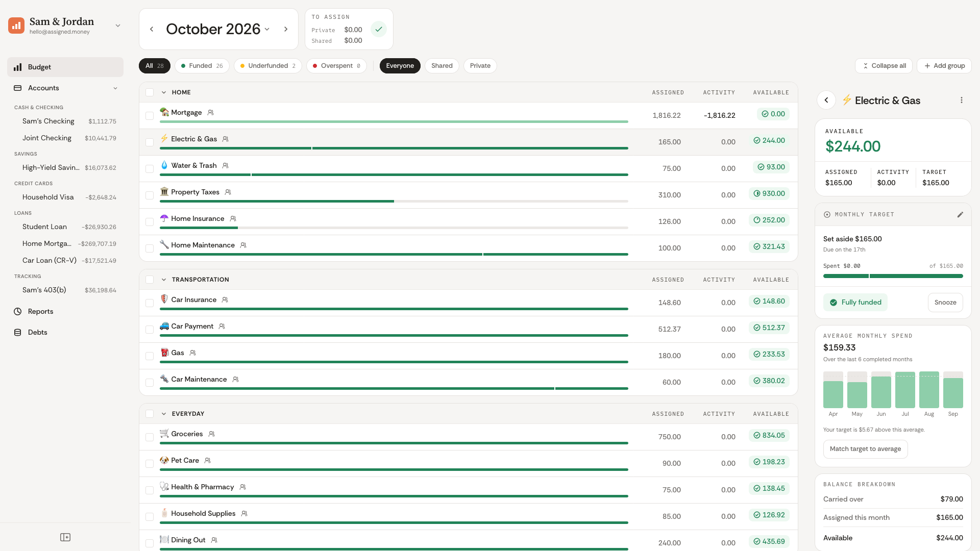Image resolution: width=980 pixels, height=551 pixels.
Task: Open Joint Checking account
Action: pos(69,138)
